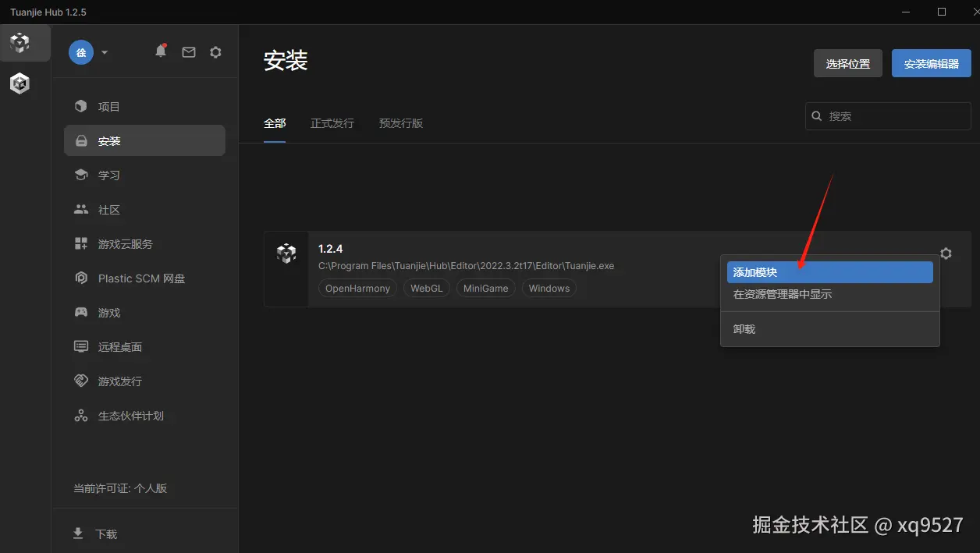Click the 远程桌面 monitor icon

coord(81,346)
